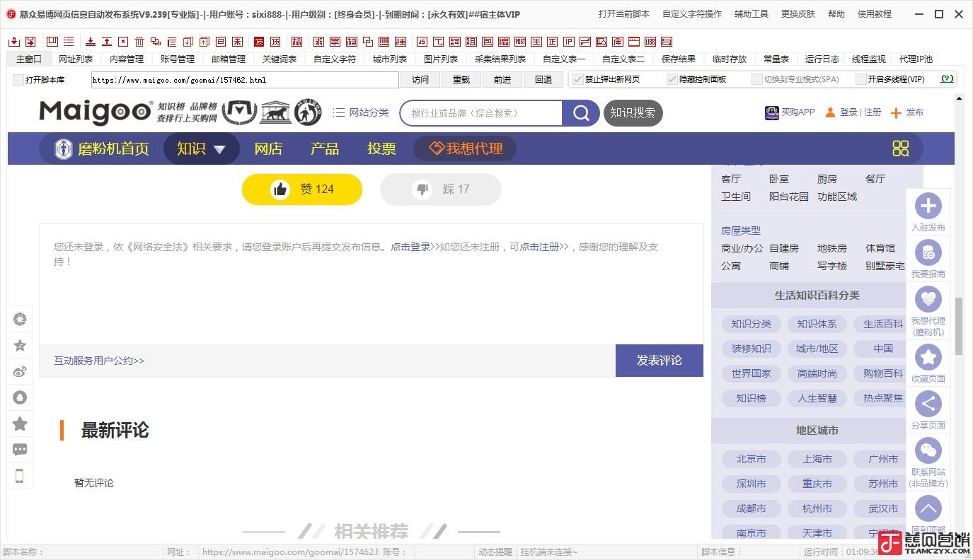Click the 收藏页面 star icon

coord(928,357)
